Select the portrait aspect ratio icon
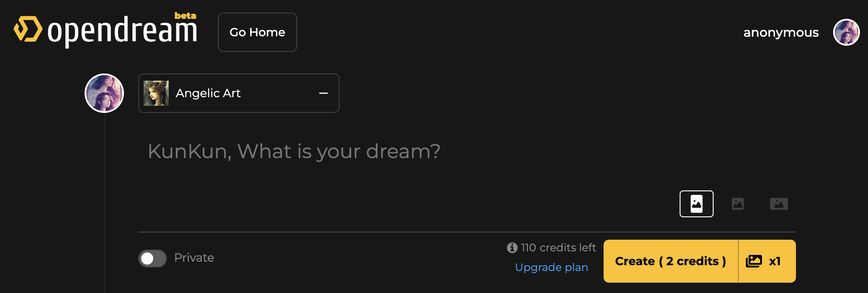Image resolution: width=868 pixels, height=293 pixels. (x=697, y=204)
